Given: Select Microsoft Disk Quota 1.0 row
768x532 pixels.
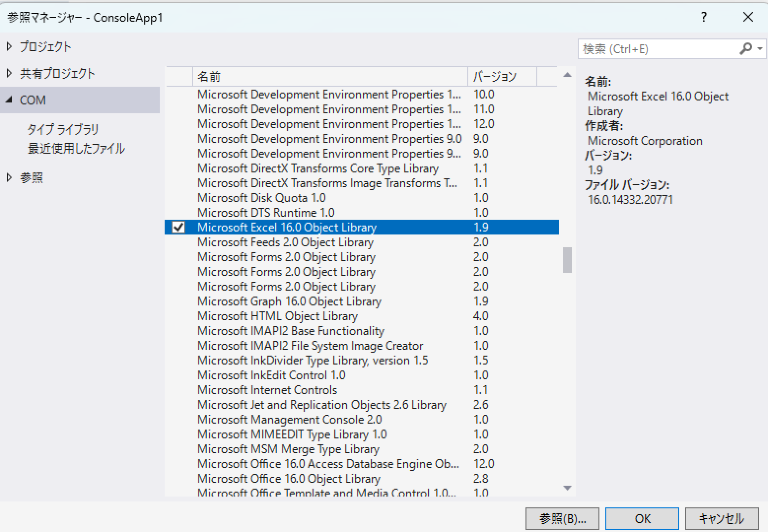Looking at the screenshot, I should click(362, 198).
